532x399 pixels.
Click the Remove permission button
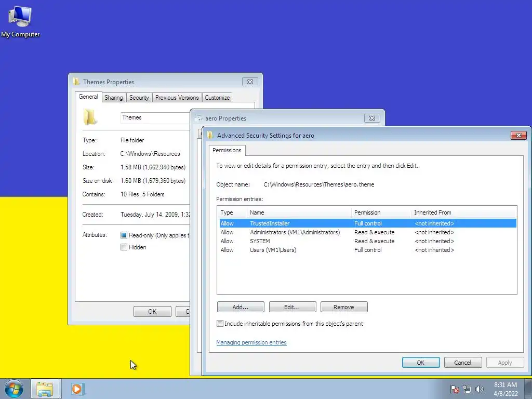pyautogui.click(x=344, y=307)
